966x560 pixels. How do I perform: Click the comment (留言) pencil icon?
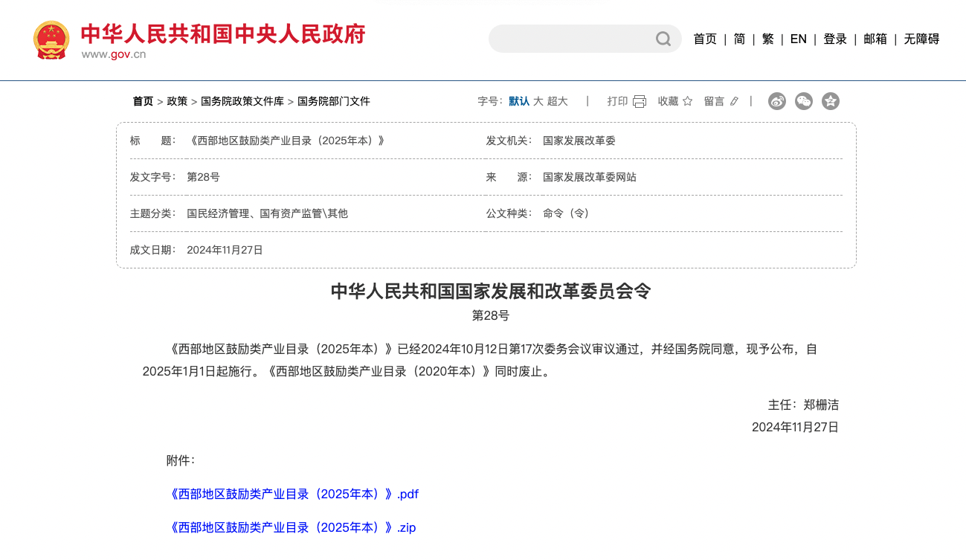[734, 101]
